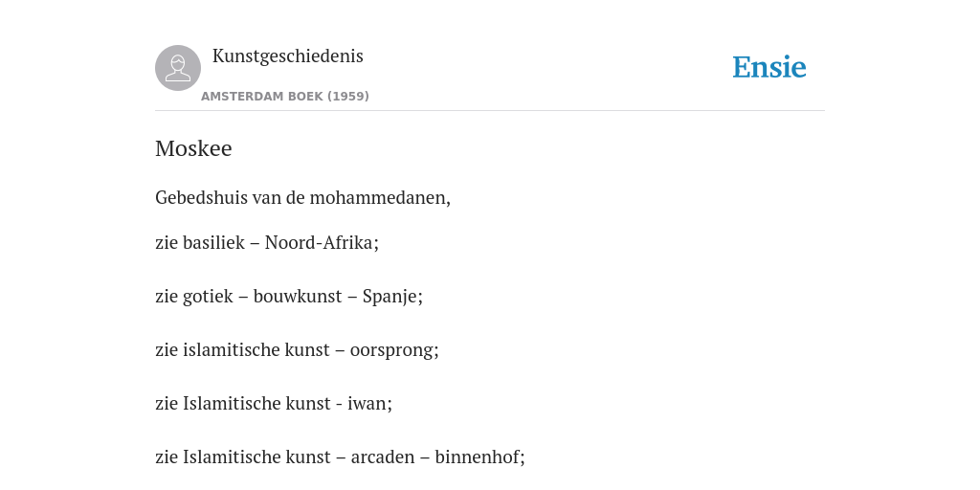This screenshot has height=490, width=980.
Task: Click the Moskee heading
Action: [x=193, y=148]
